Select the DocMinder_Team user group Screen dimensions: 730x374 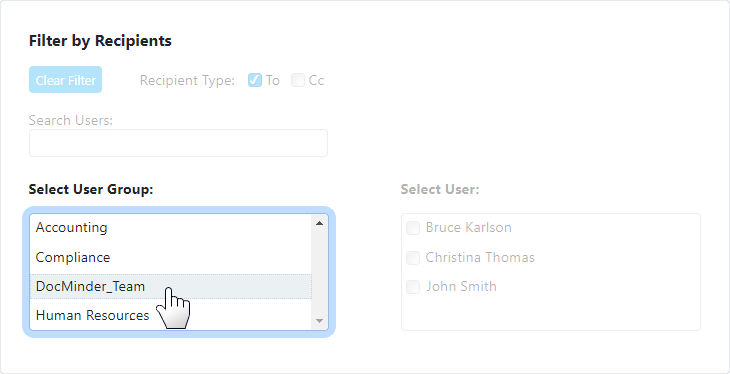[171, 286]
